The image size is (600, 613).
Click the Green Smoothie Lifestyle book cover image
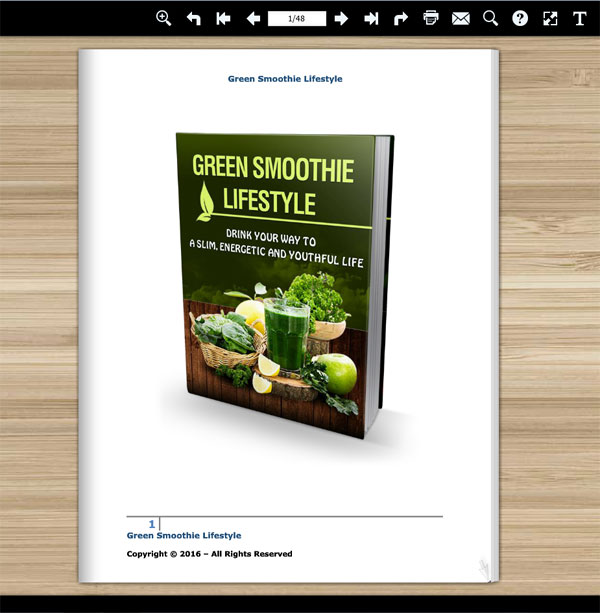coord(284,285)
